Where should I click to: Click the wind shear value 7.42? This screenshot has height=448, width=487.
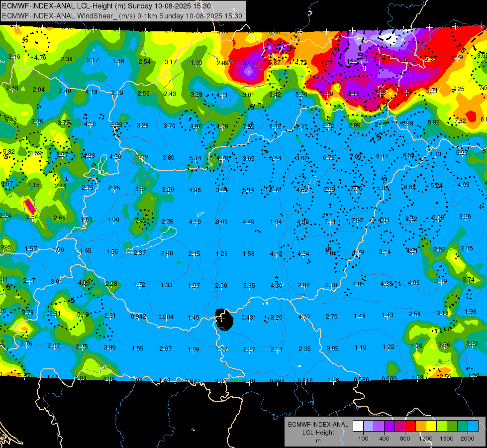coord(141,221)
